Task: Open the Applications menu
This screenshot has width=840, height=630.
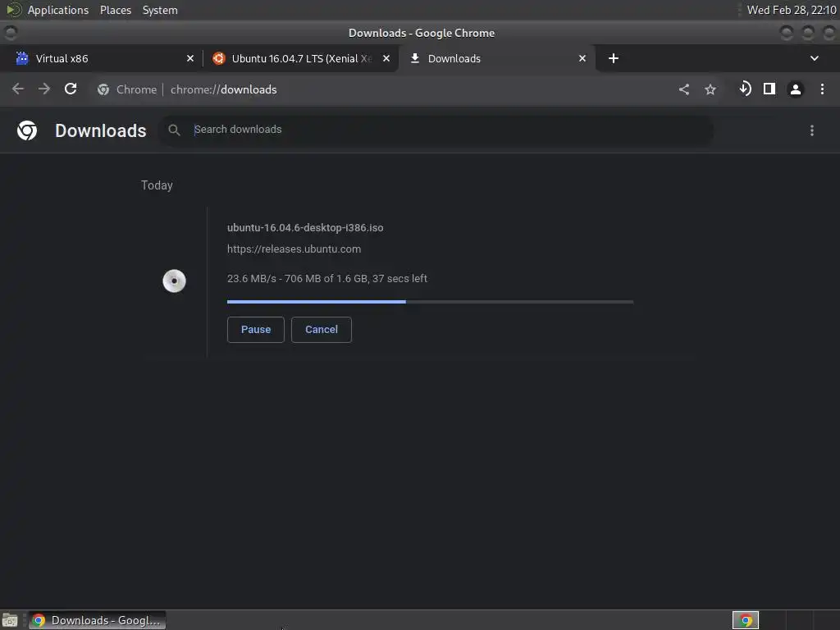Action: (58, 10)
